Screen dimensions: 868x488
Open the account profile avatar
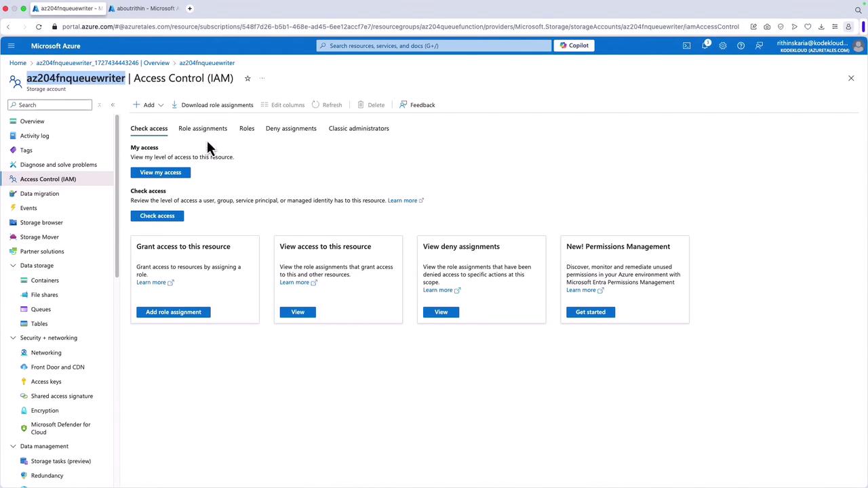(858, 45)
